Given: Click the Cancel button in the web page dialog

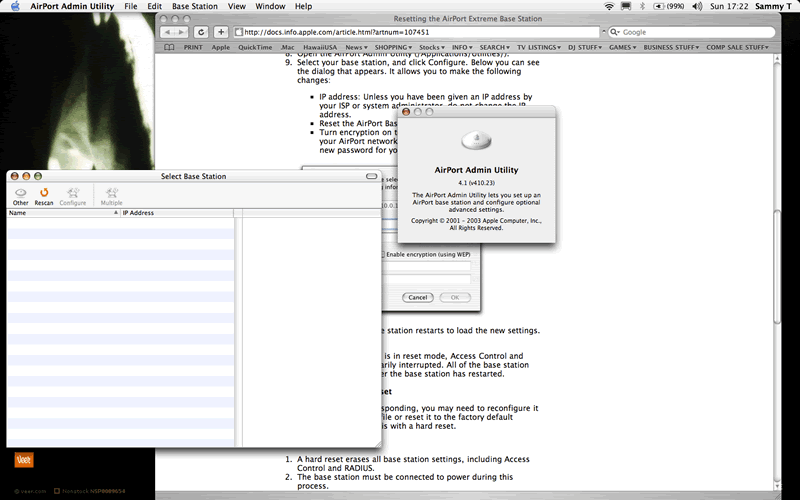Looking at the screenshot, I should tap(417, 297).
